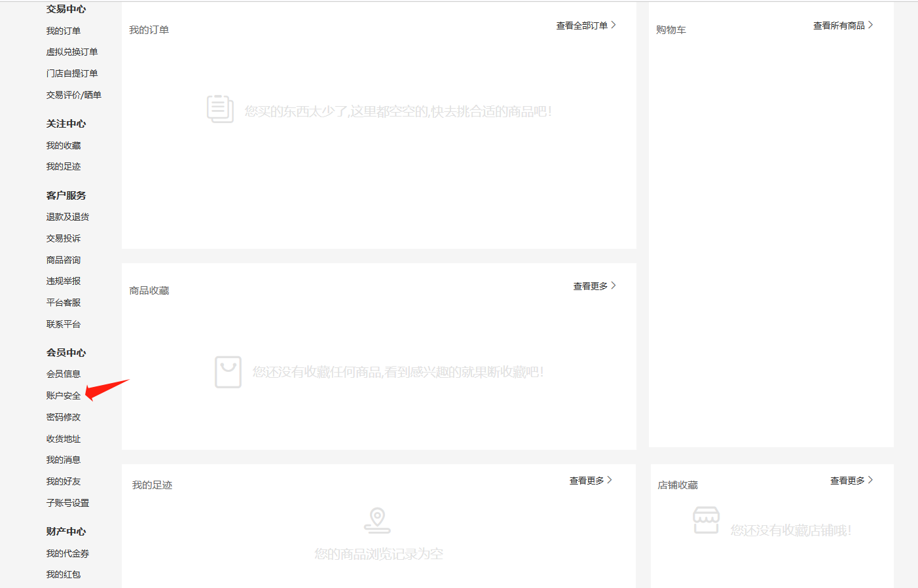
Task: Click the location pin footprint icon
Action: [x=377, y=520]
